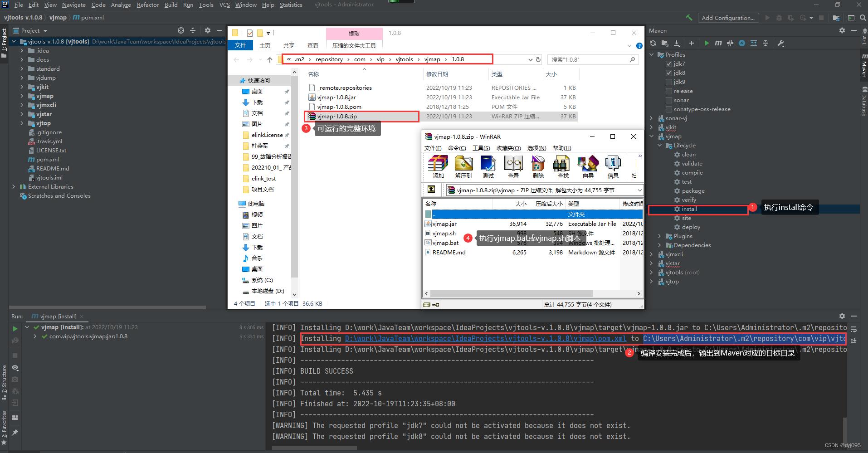Click WinRAR 测试 (Test) icon
This screenshot has height=453, width=868.
(x=488, y=166)
